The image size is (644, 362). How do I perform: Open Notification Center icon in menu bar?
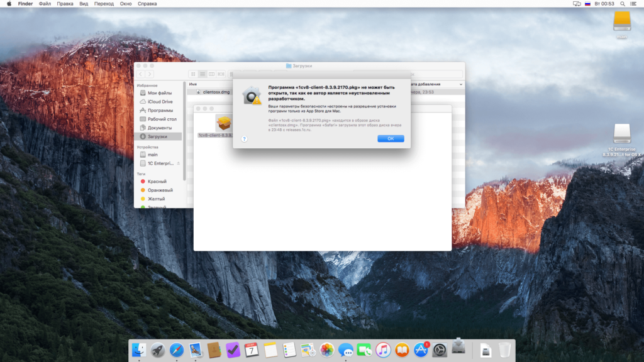633,4
